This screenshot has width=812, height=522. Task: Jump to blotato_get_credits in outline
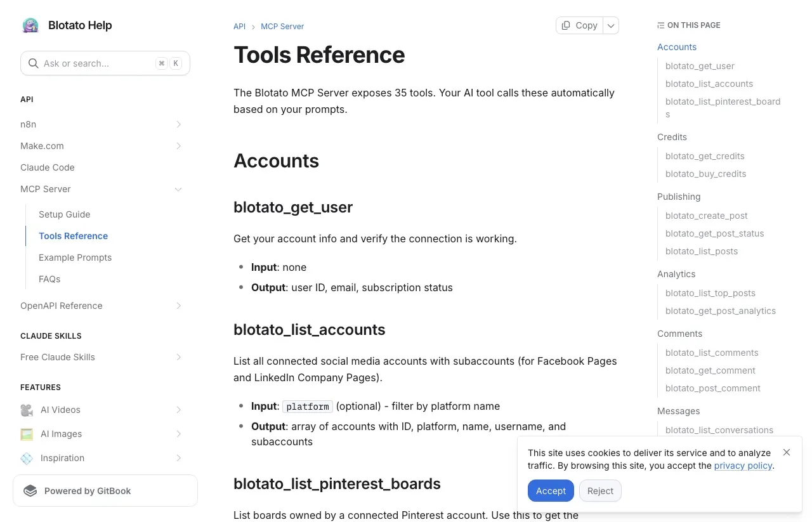(x=705, y=156)
